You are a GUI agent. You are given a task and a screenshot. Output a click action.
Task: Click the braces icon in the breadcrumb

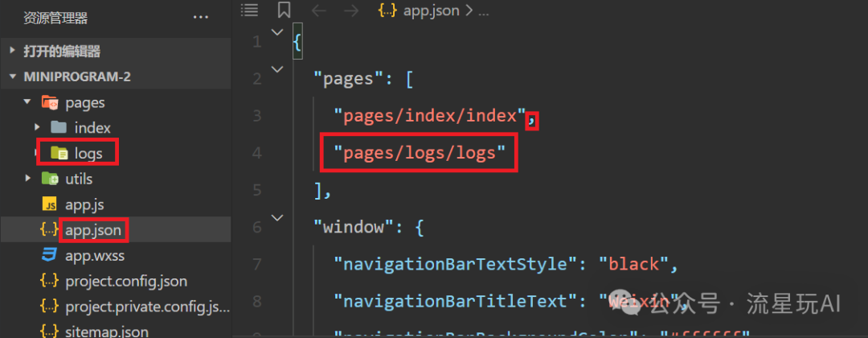(388, 10)
